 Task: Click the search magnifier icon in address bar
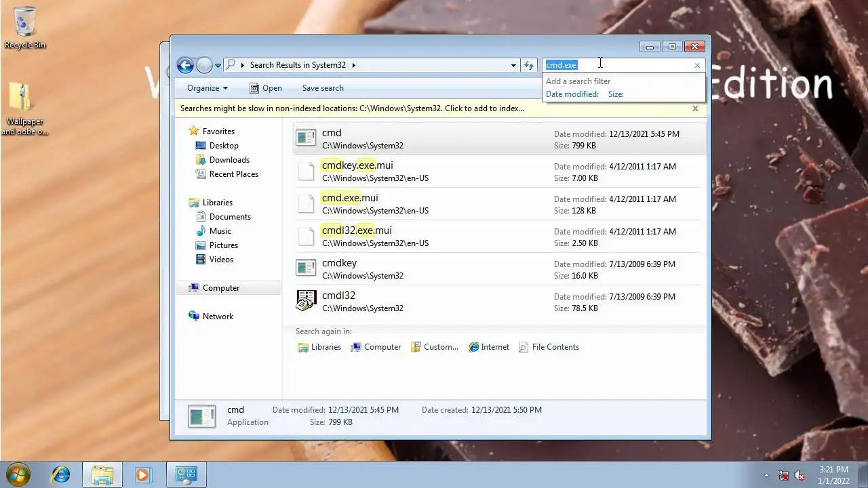[231, 65]
